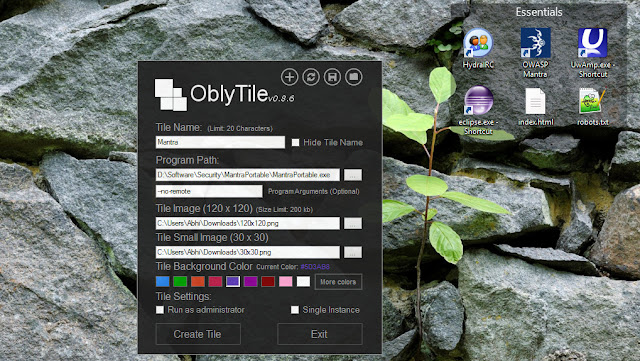This screenshot has width=640, height=361.
Task: Click the floppy disk save icon
Action: point(332,77)
